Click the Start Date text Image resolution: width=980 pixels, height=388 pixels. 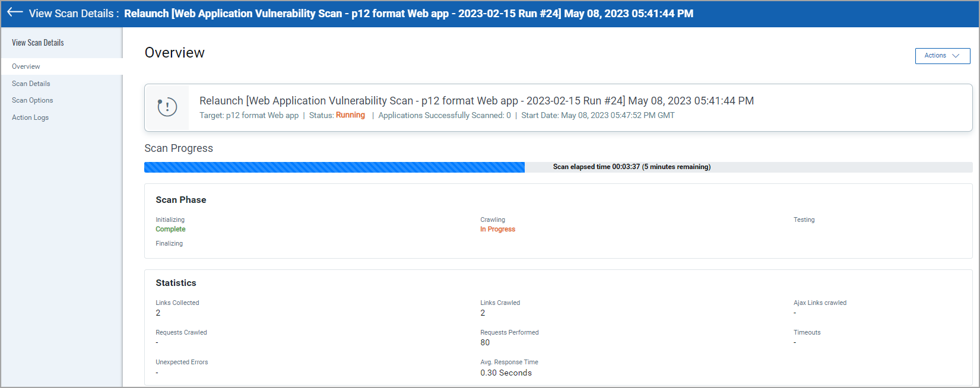click(598, 116)
